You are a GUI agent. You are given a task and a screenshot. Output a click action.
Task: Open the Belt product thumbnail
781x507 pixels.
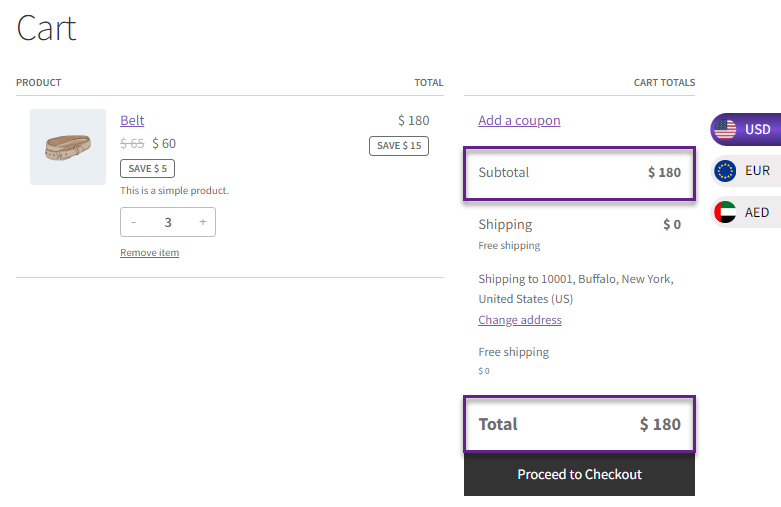[x=68, y=147]
